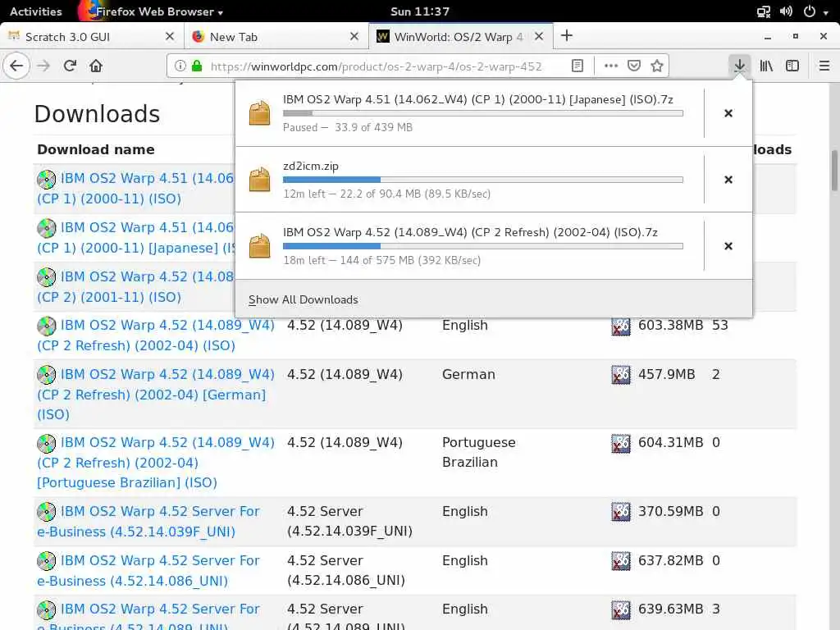Click the zd2icm.zip download progress bar

(482, 180)
